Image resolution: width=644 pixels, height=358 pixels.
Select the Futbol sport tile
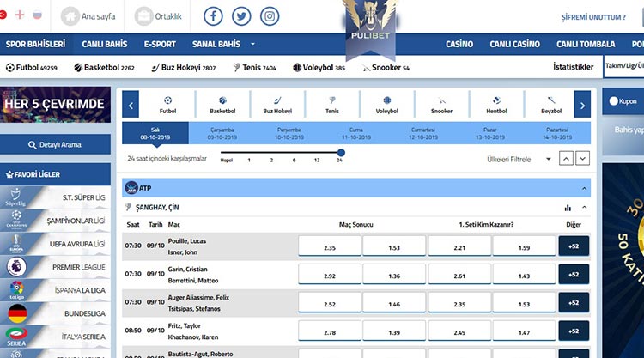coord(167,105)
